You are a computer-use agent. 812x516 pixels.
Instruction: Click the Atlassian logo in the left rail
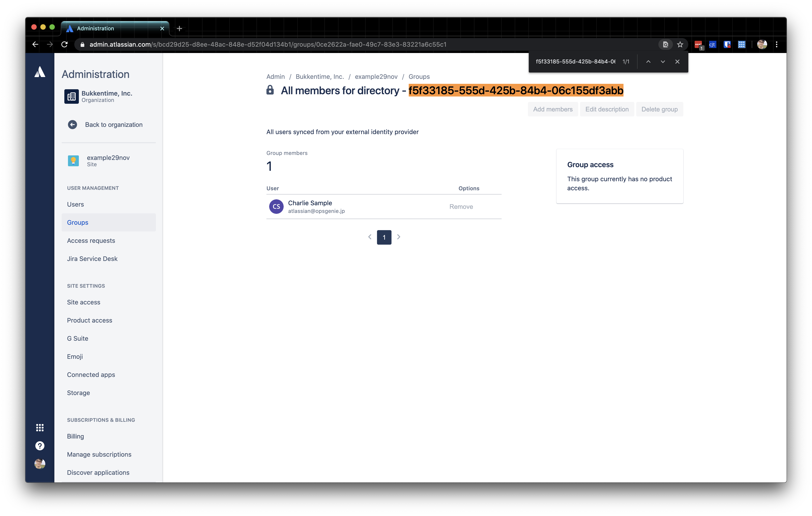pyautogui.click(x=40, y=72)
